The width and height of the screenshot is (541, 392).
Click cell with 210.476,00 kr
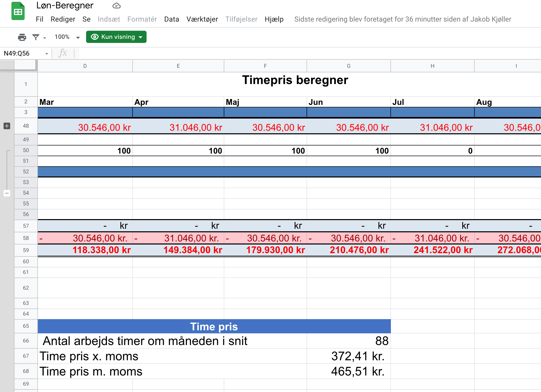[x=349, y=250]
